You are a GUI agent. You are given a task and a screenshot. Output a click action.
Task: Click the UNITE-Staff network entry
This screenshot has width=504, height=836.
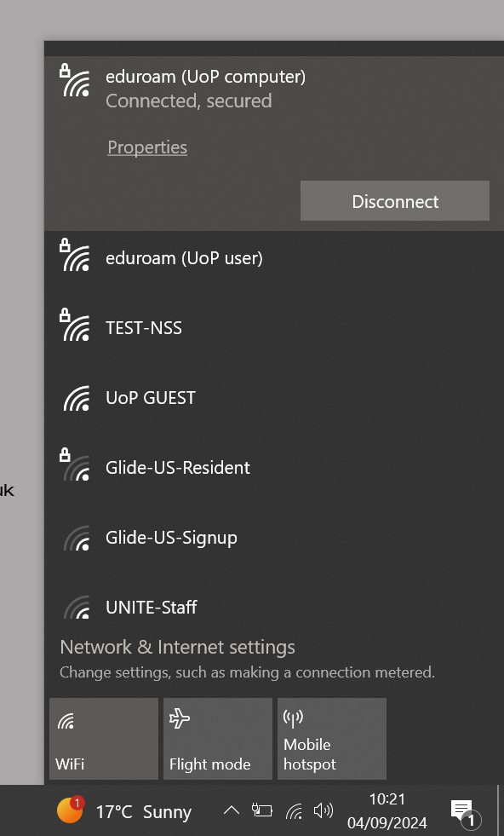click(151, 607)
